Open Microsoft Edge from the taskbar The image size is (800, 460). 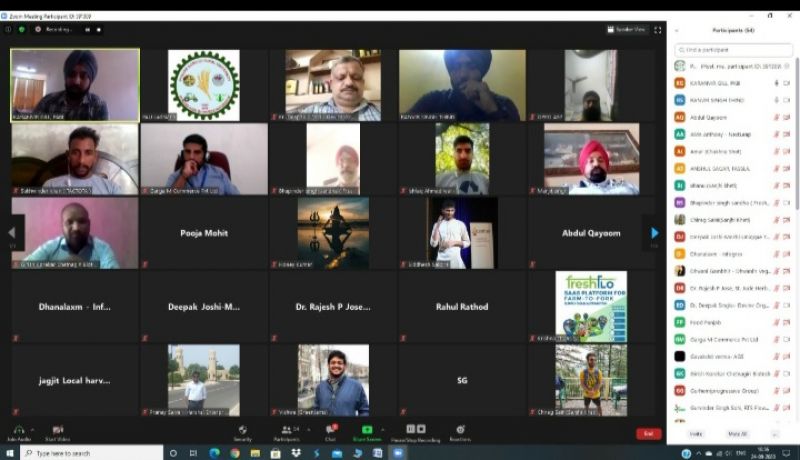point(214,453)
